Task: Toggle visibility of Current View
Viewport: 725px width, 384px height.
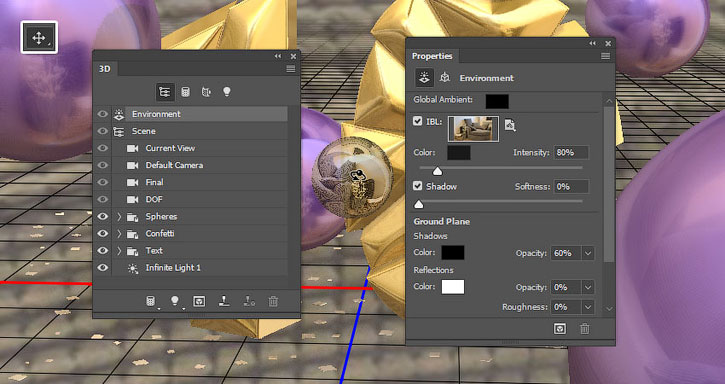Action: (103, 148)
